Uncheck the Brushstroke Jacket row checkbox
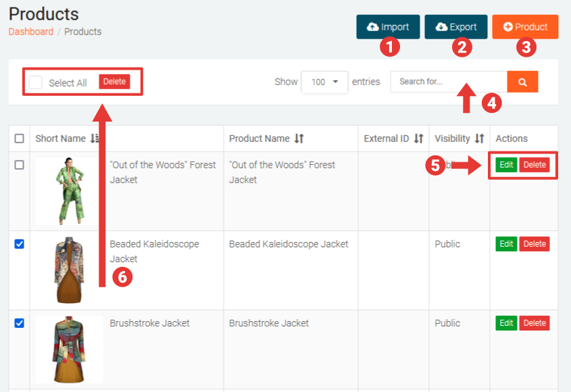The image size is (571, 392). click(x=20, y=323)
